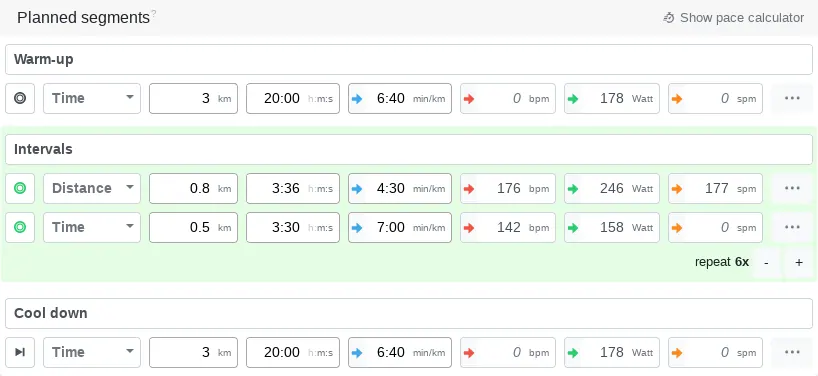Image resolution: width=818 pixels, height=376 pixels.
Task: Click the Cool down cadence field 0 spm
Action: pyautogui.click(x=715, y=353)
